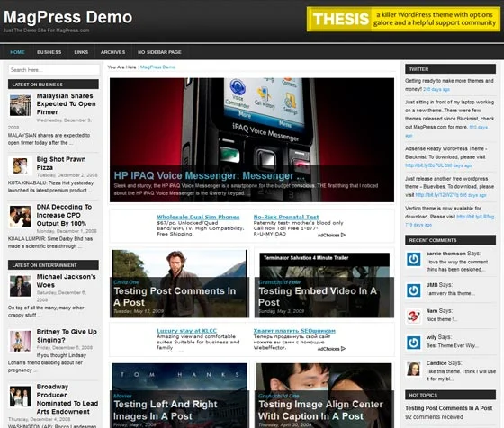Open HP IPAQ Voice Messenger featured headline
This screenshot has width=504, height=428.
209,175
